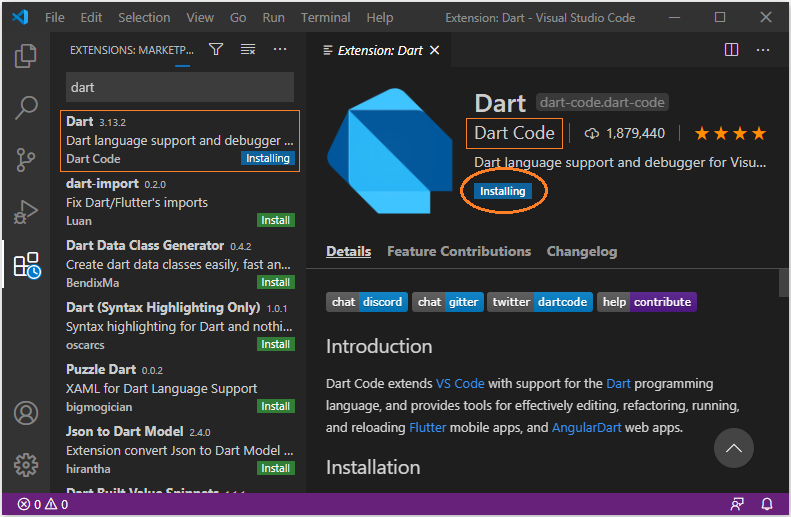Click the VS Code logo icon
Screen dimensions: 791x517
pos(20,17)
